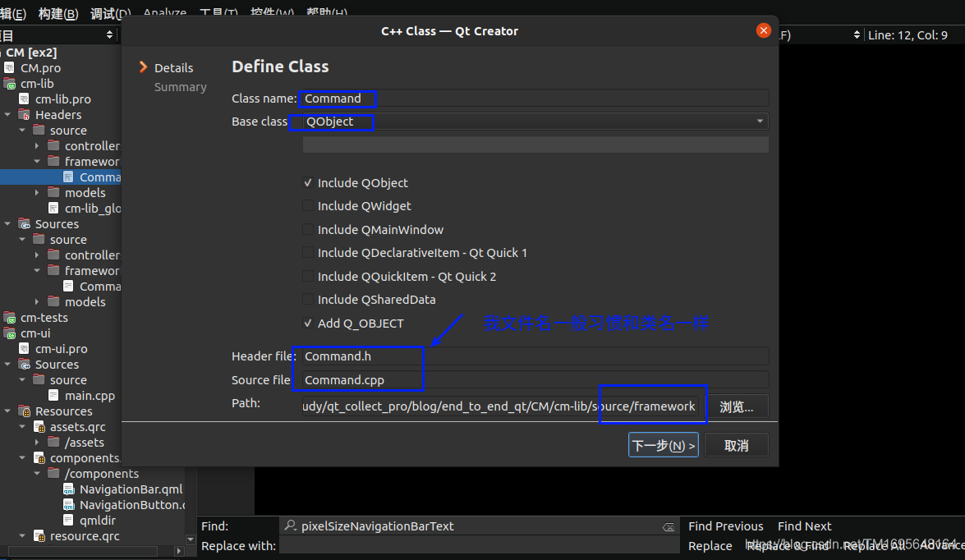Collapse the assets.qrc node
Viewport: 965px width, 560px height.
pyautogui.click(x=22, y=426)
